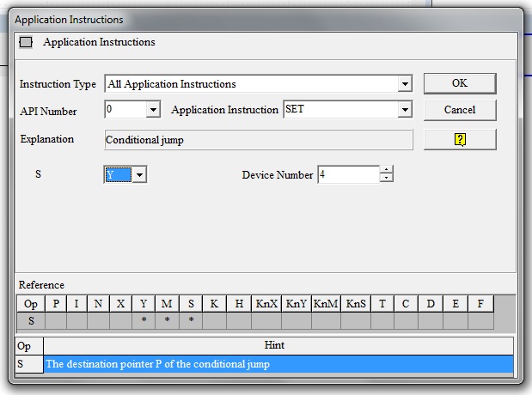Decrease Device Number with down arrow

(x=387, y=179)
